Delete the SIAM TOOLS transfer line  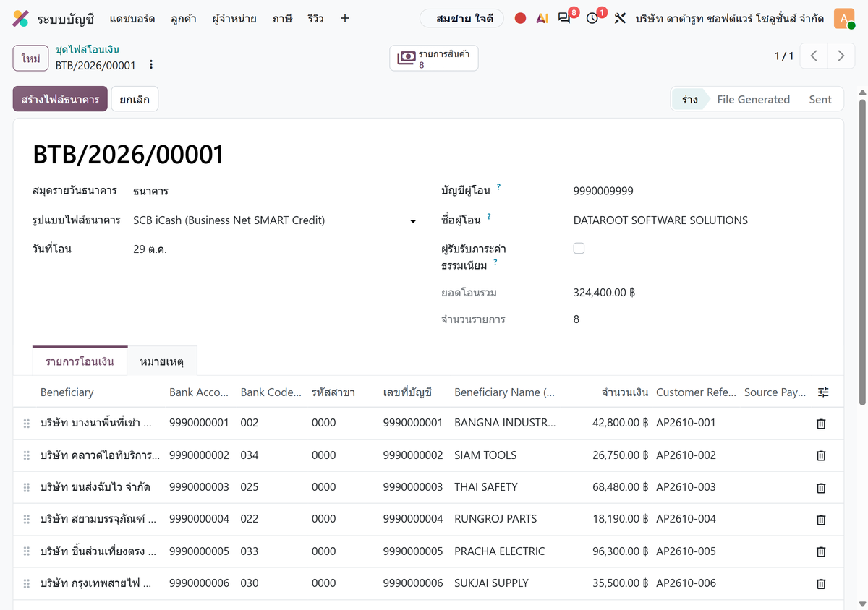click(821, 455)
